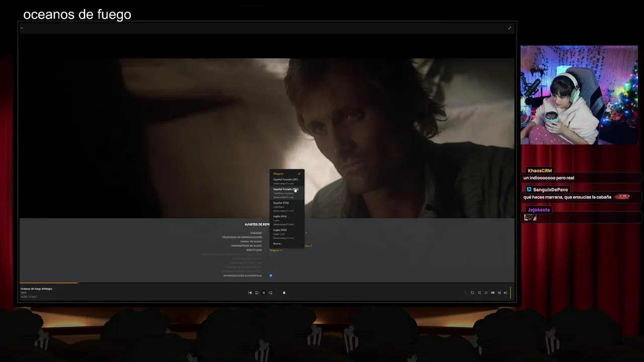Close playback settings via yellow sliders icon
The height and width of the screenshot is (362, 644).
486,293
